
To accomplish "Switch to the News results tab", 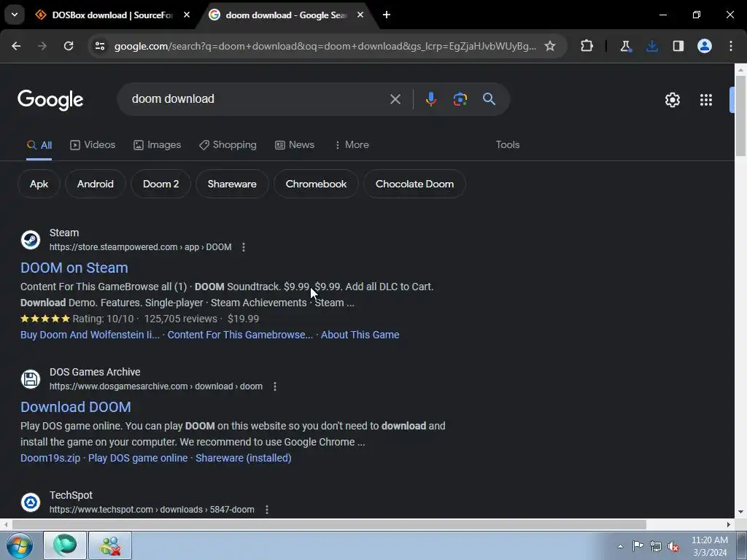I will coord(295,145).
